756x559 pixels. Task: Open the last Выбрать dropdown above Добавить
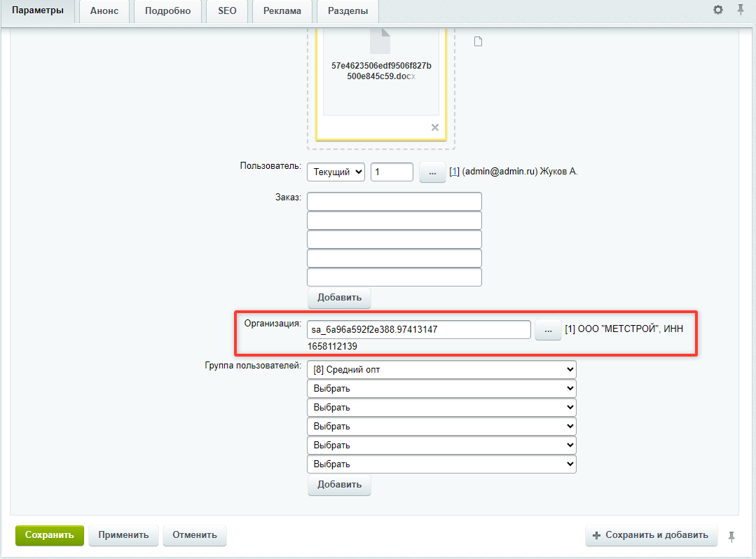point(441,464)
